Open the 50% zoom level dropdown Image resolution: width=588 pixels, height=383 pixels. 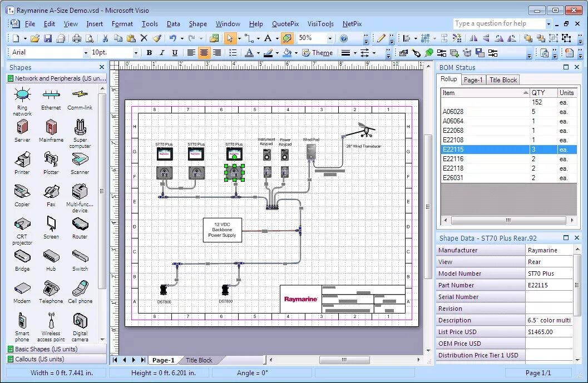point(330,38)
